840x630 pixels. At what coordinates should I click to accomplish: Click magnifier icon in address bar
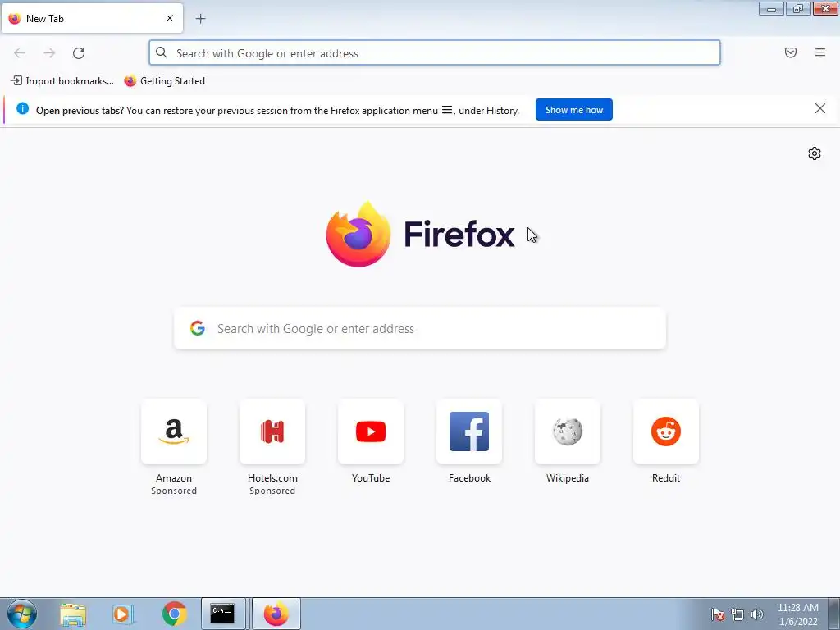(162, 52)
